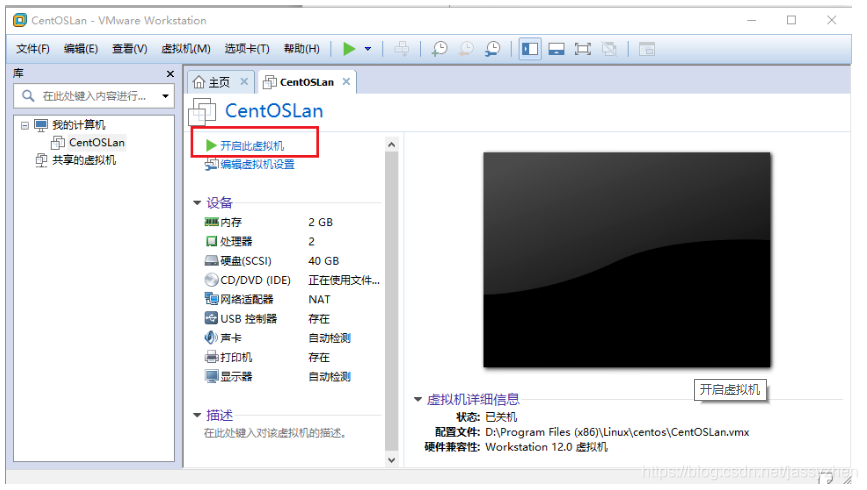Image resolution: width=867 pixels, height=490 pixels.
Task: Click the 声卡 sound card icon
Action: pos(211,337)
